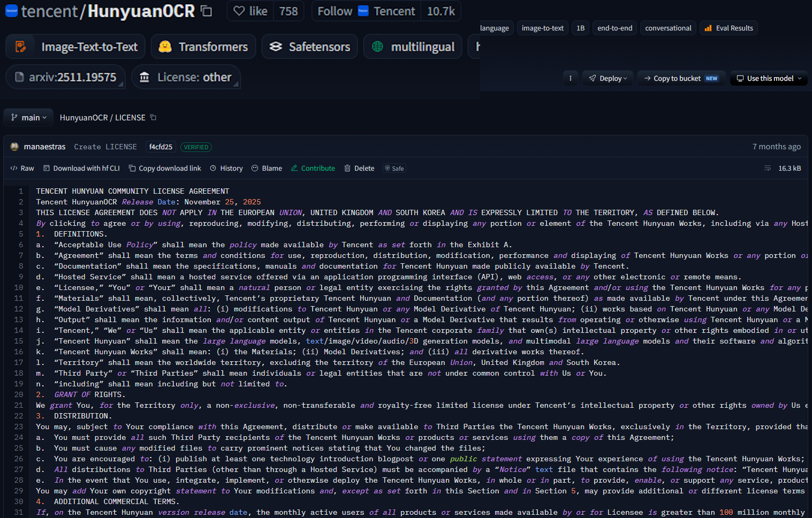The width and height of the screenshot is (812, 518).
Task: Open the Create LICENSE commit message
Action: 105,147
